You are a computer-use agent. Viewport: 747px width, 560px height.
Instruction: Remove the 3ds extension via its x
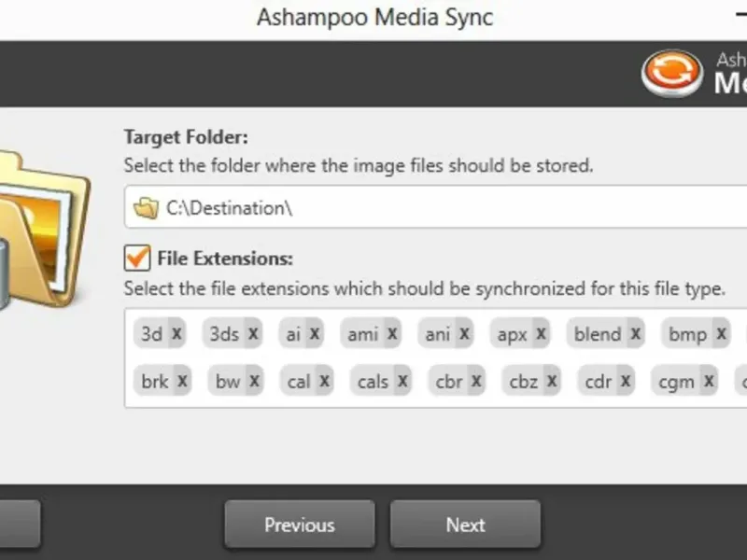coord(253,333)
